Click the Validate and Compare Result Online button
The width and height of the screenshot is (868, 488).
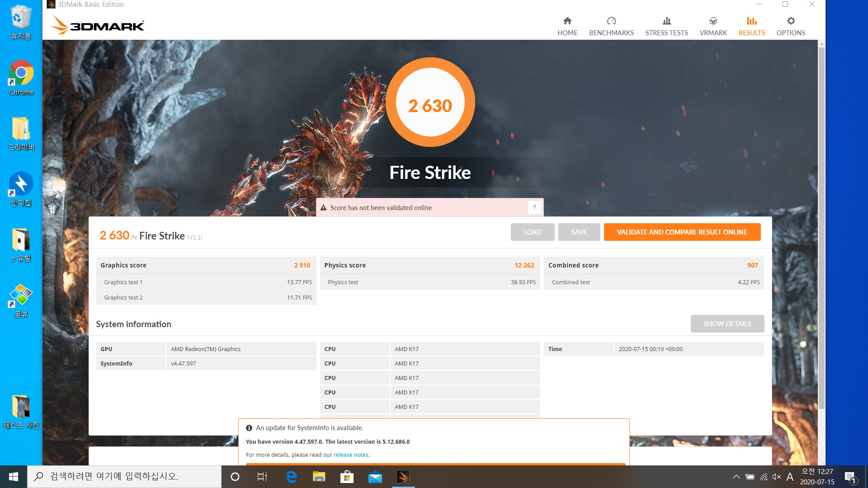coord(682,232)
